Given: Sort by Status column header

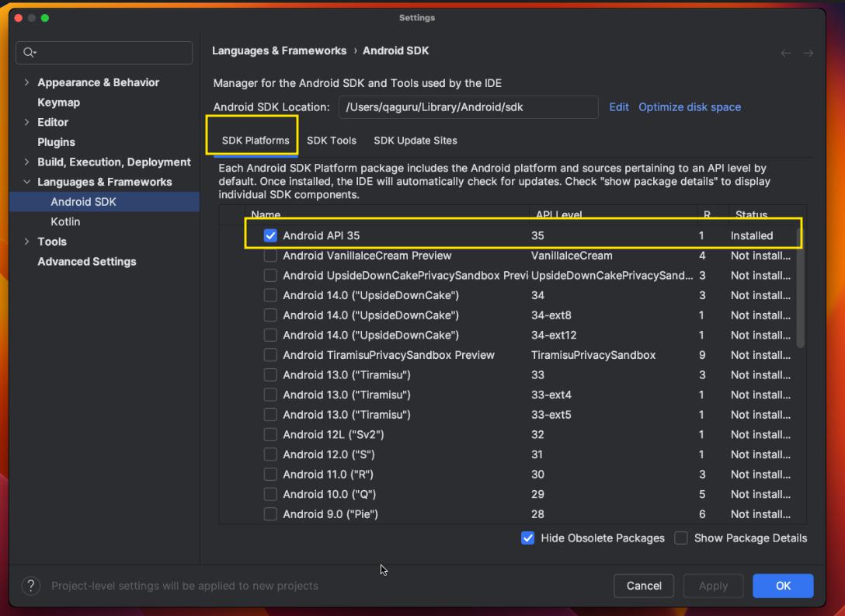Looking at the screenshot, I should [751, 214].
